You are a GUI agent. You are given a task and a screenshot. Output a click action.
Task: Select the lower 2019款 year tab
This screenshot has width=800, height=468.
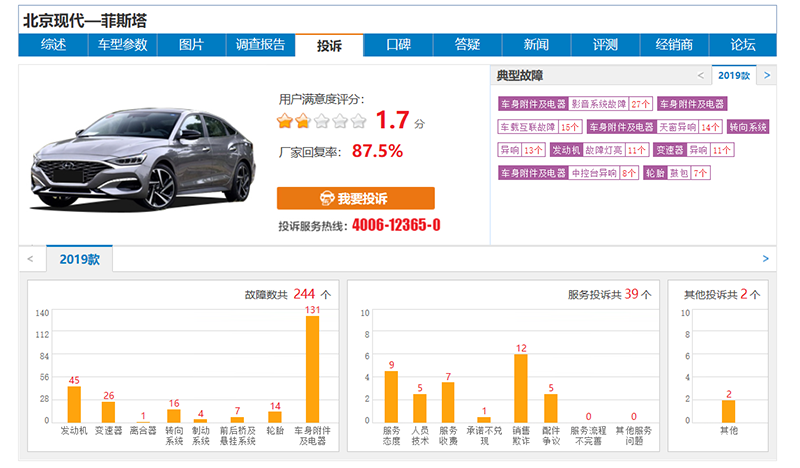coord(80,259)
